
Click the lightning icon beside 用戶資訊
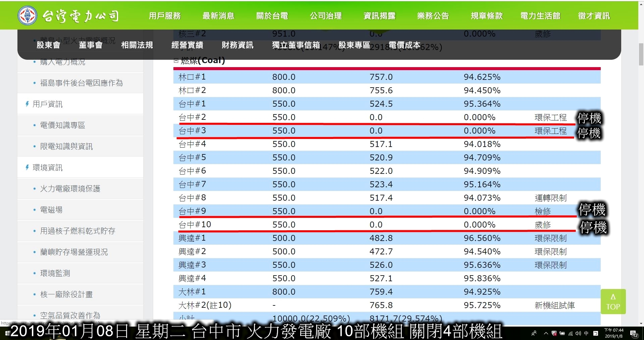pos(27,104)
